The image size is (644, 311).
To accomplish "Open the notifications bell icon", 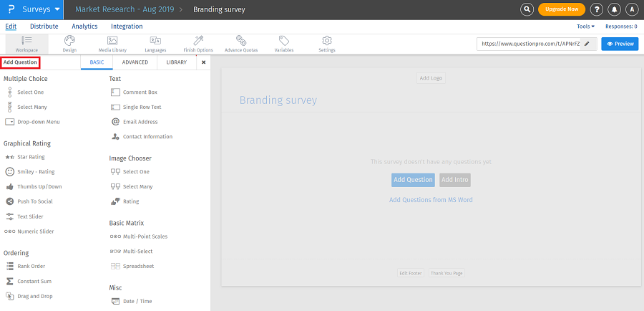I will [615, 9].
